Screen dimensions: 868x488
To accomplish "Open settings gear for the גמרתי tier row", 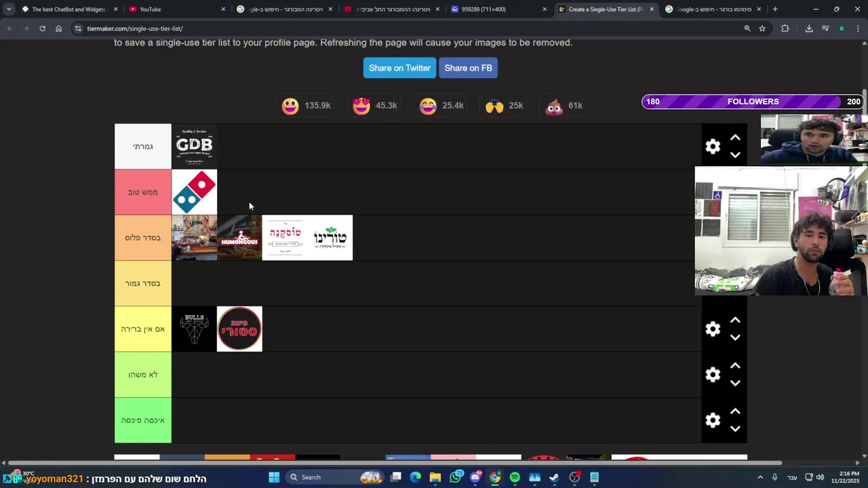I will pyautogui.click(x=713, y=146).
